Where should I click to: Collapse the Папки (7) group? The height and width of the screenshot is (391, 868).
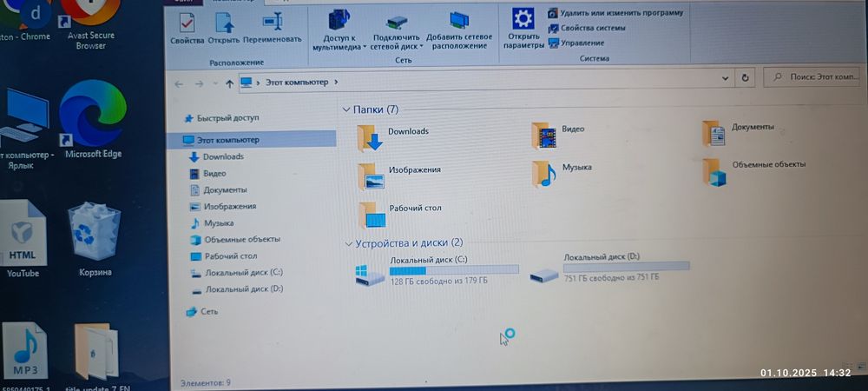[347, 109]
